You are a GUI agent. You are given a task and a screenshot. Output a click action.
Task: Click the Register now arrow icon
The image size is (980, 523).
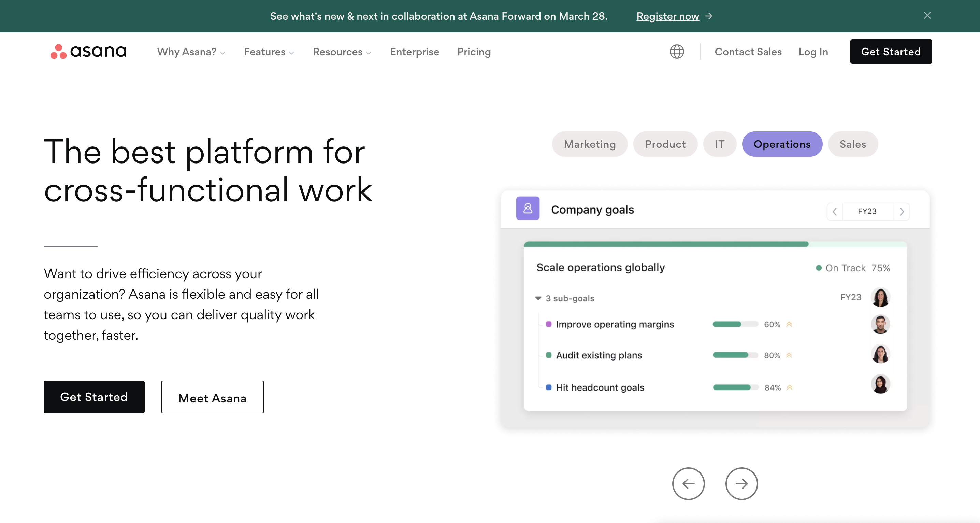pyautogui.click(x=709, y=16)
